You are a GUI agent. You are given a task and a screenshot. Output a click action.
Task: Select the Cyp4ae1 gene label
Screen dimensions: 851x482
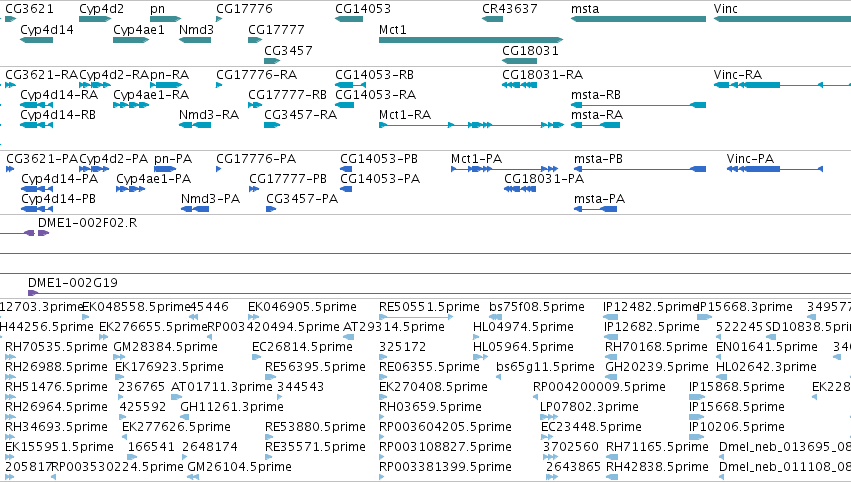pyautogui.click(x=139, y=30)
